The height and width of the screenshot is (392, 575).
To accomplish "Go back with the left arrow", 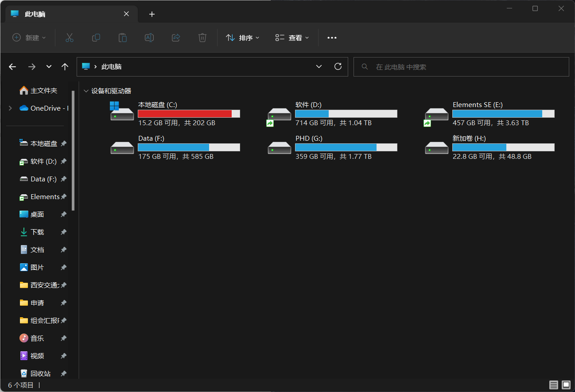I will click(12, 67).
